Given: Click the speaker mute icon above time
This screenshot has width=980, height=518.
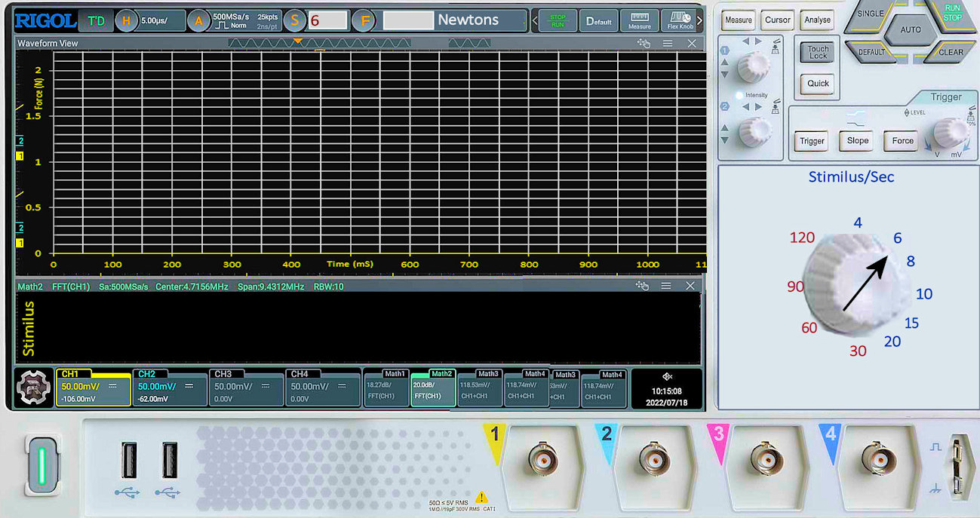Looking at the screenshot, I should [x=667, y=376].
